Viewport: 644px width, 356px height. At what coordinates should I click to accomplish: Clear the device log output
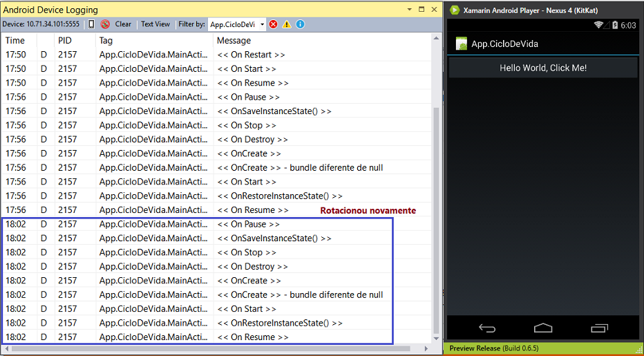point(123,24)
